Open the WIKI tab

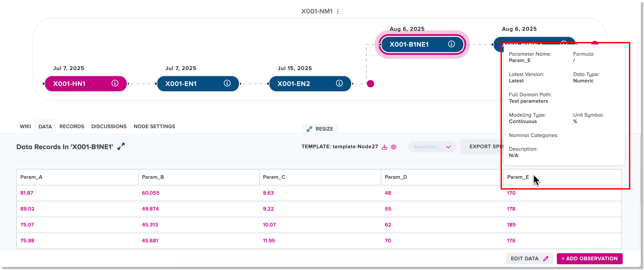pyautogui.click(x=25, y=127)
